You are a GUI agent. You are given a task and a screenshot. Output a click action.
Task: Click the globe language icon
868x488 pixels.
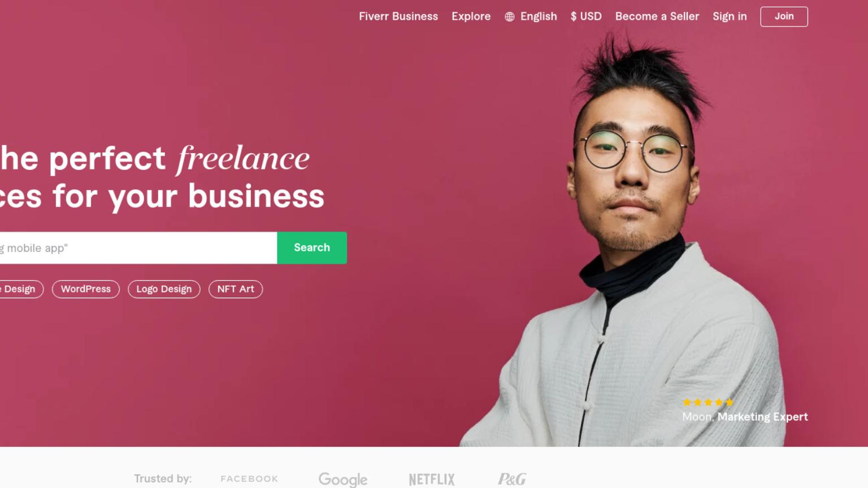(509, 17)
